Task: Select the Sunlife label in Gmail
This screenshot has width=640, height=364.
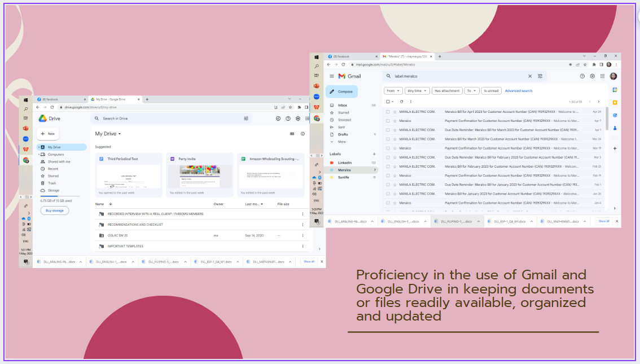Action: click(x=343, y=178)
